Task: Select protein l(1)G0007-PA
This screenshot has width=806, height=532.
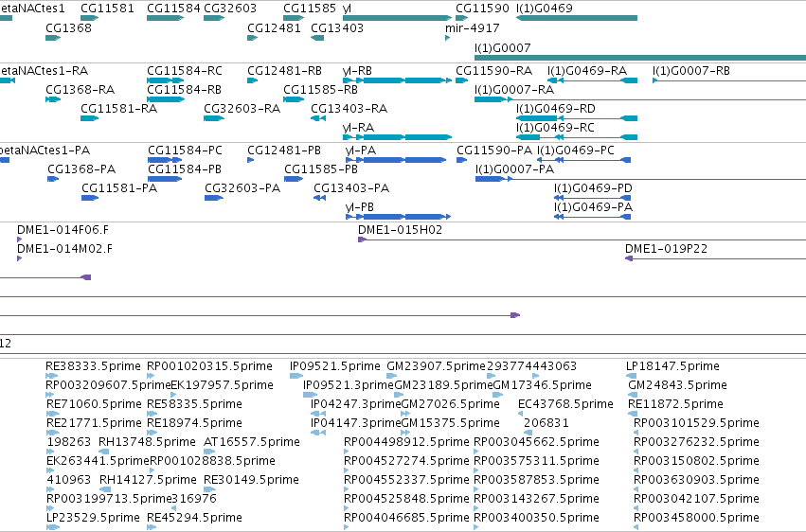Action: (514, 168)
